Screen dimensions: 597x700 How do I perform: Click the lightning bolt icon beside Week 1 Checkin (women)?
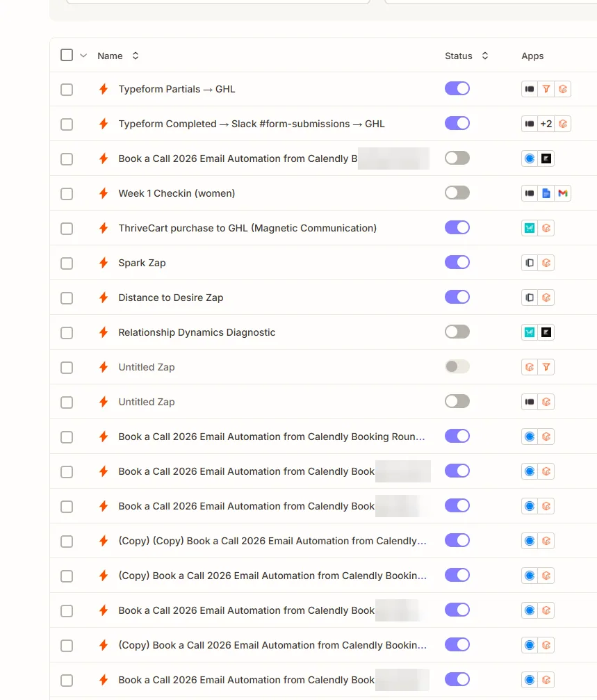(x=104, y=193)
